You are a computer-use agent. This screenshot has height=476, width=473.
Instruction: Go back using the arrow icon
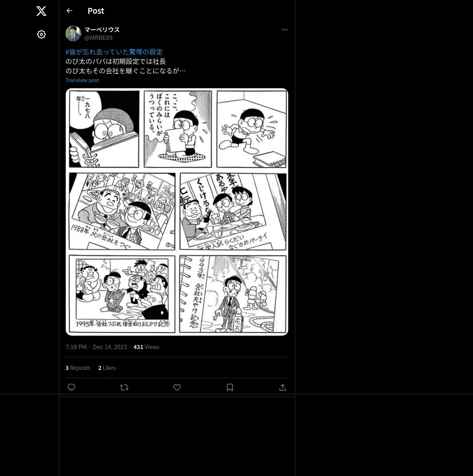pos(70,11)
